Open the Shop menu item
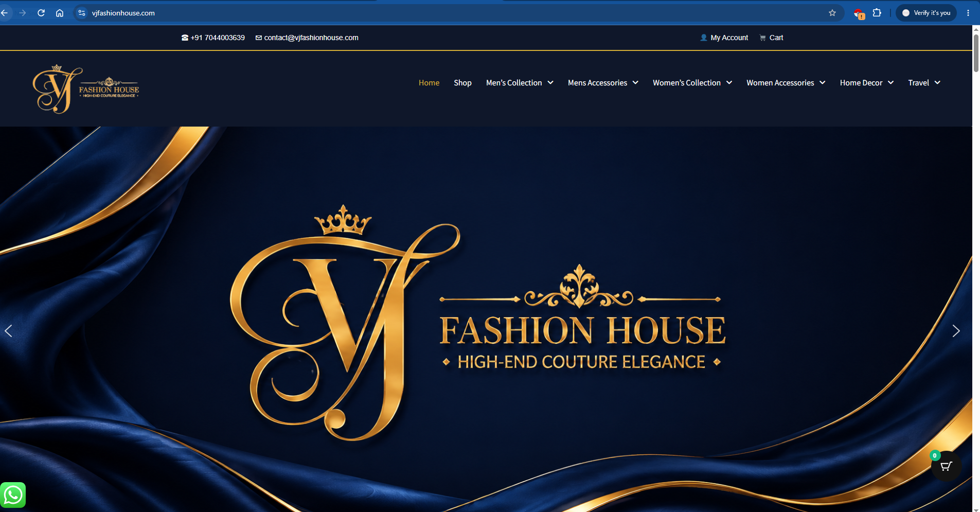Viewport: 980px width, 512px height. pyautogui.click(x=462, y=83)
